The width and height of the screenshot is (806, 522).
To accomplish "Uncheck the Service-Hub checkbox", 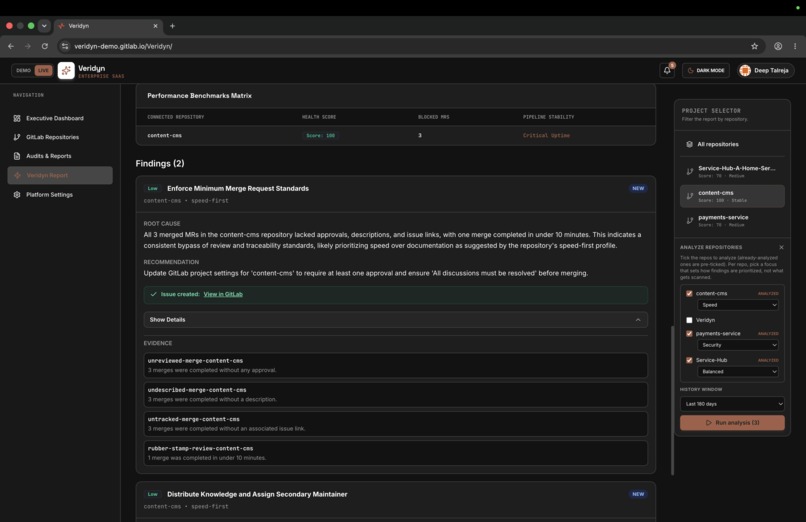I will [689, 360].
